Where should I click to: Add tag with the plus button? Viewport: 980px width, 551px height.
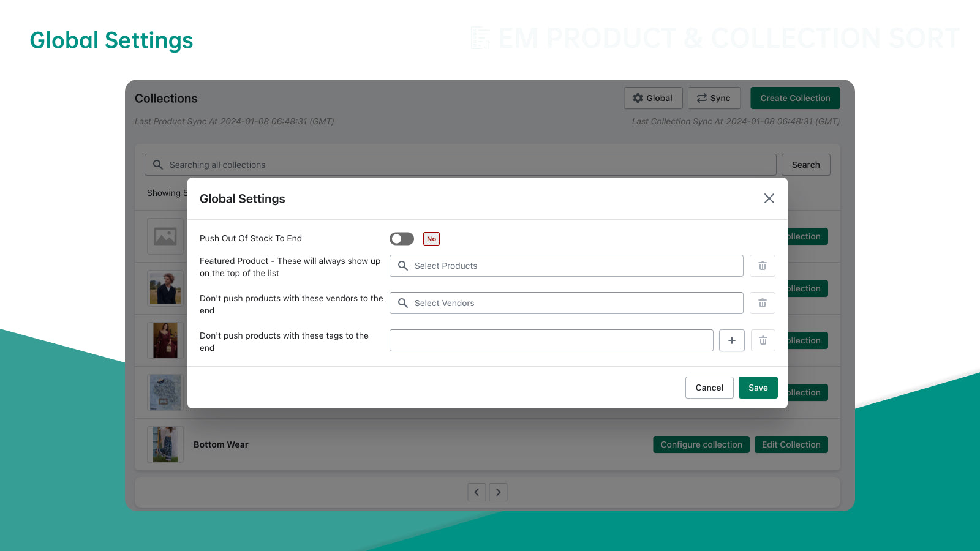(732, 340)
